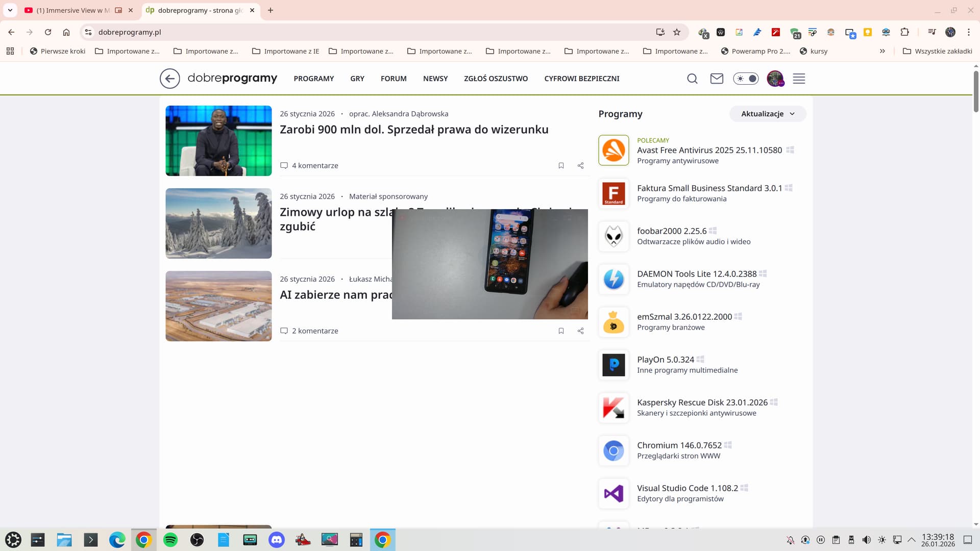980x551 pixels.
Task: Go to the FORUM section
Action: pos(393,79)
